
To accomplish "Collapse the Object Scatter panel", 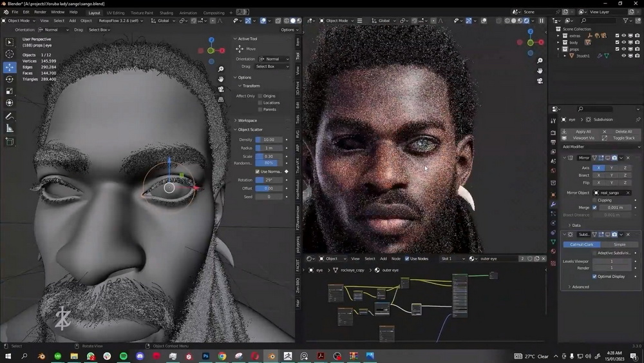I will click(x=235, y=130).
